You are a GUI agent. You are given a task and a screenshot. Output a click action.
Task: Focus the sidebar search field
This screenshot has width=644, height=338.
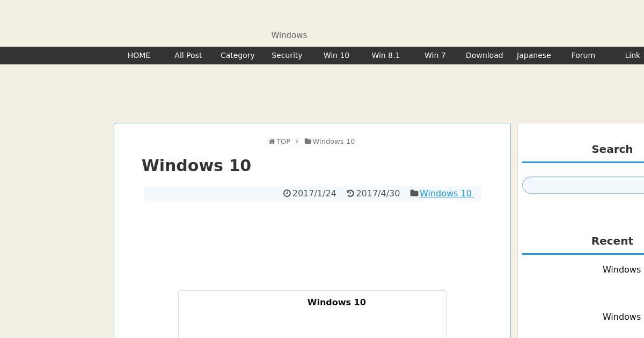pyautogui.click(x=583, y=185)
